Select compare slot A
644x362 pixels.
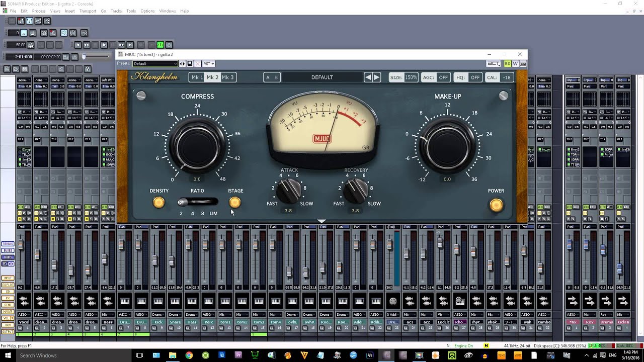pyautogui.click(x=268, y=77)
